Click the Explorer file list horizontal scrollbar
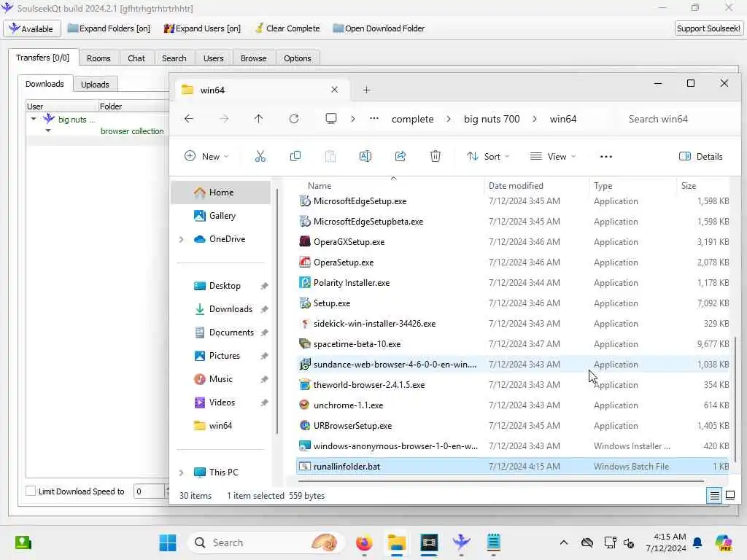Image resolution: width=747 pixels, height=560 pixels. point(500,481)
